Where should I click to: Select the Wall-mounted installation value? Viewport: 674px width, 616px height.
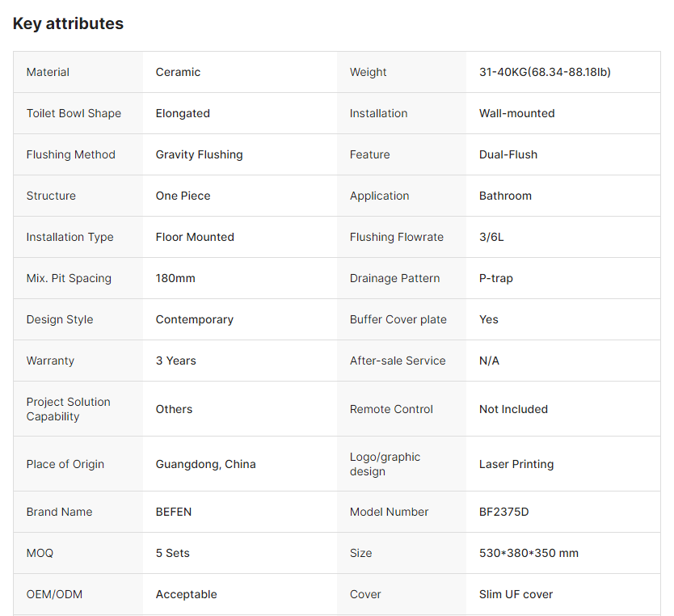pos(516,113)
